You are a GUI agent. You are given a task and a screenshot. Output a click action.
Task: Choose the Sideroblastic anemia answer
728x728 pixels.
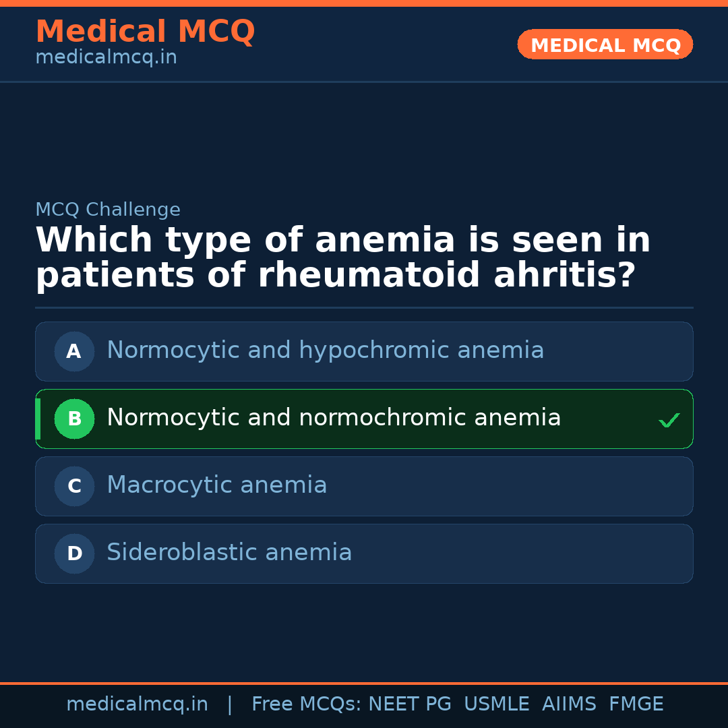tap(229, 553)
